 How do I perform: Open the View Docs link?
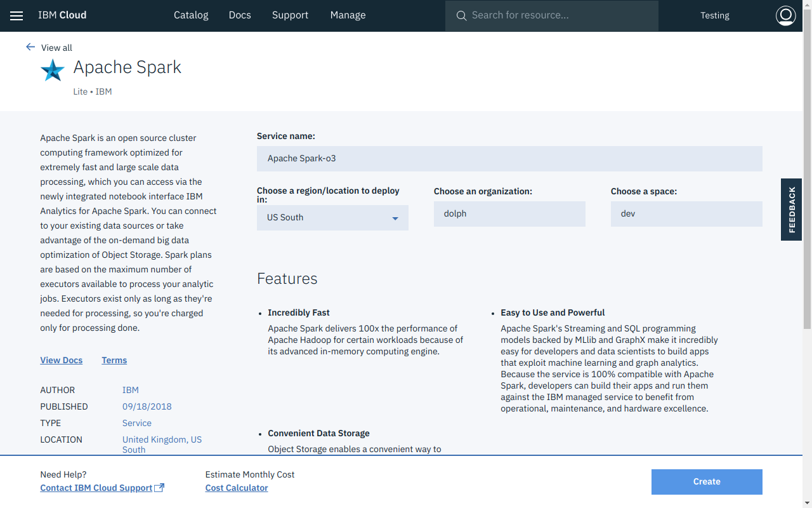pyautogui.click(x=62, y=360)
